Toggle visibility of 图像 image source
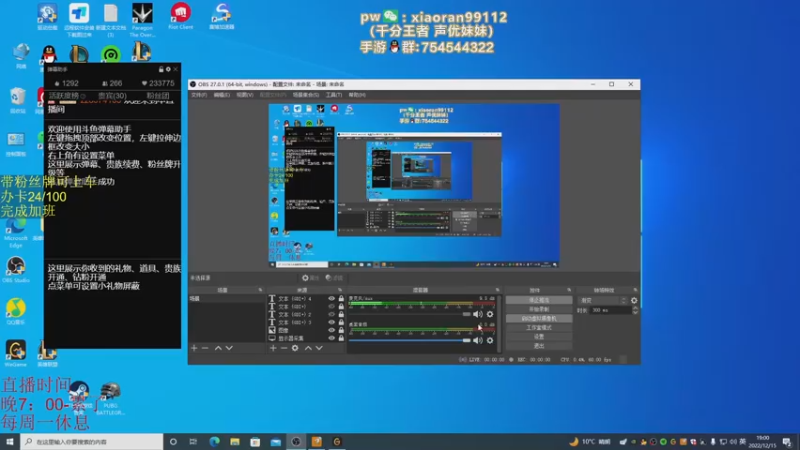800x450 pixels. (x=332, y=330)
